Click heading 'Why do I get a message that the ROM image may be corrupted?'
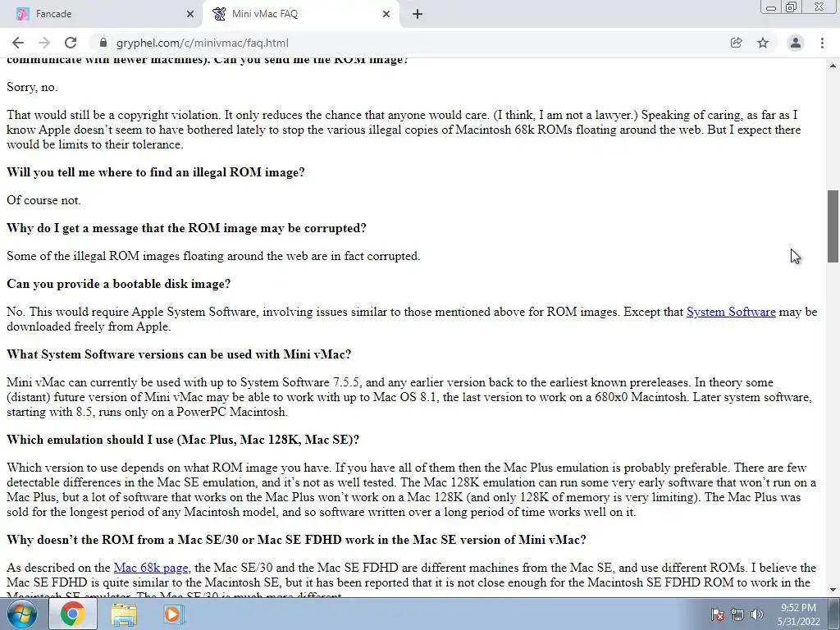Image resolution: width=840 pixels, height=630 pixels. [186, 228]
